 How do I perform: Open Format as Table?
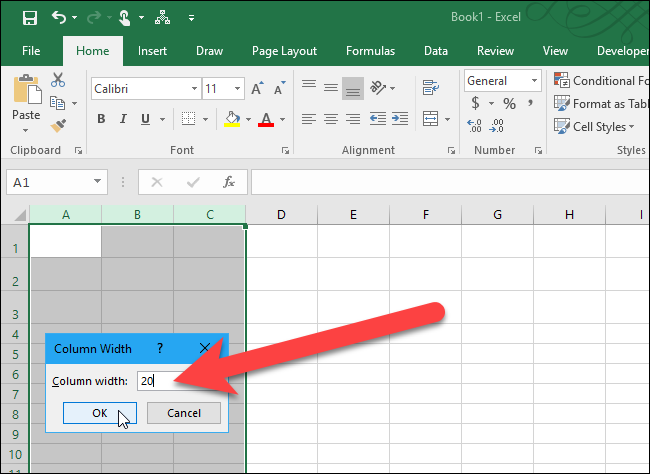click(x=600, y=103)
